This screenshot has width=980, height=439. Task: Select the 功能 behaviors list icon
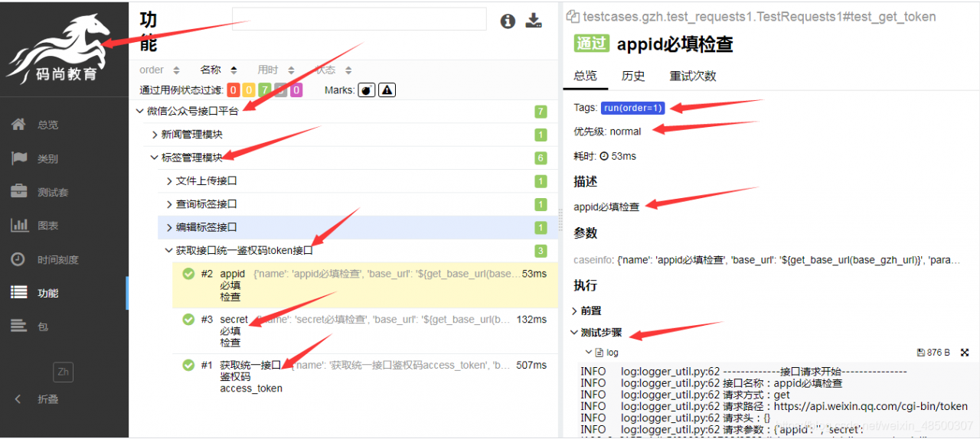19,293
